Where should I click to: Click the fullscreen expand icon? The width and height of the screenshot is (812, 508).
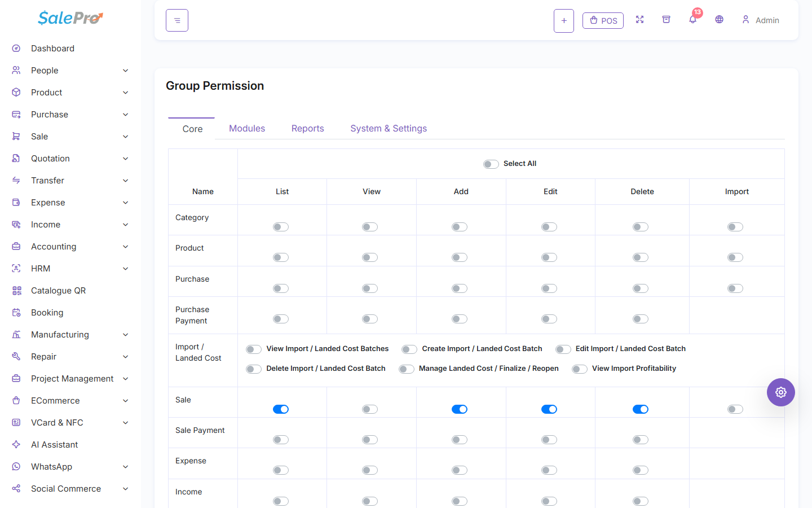point(639,20)
